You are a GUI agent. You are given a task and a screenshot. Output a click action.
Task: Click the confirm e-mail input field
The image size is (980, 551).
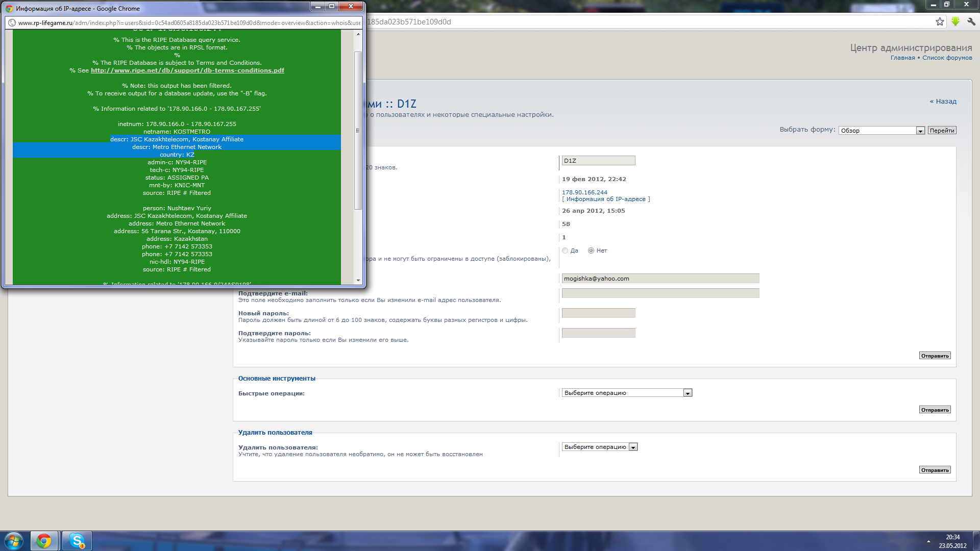(x=660, y=293)
